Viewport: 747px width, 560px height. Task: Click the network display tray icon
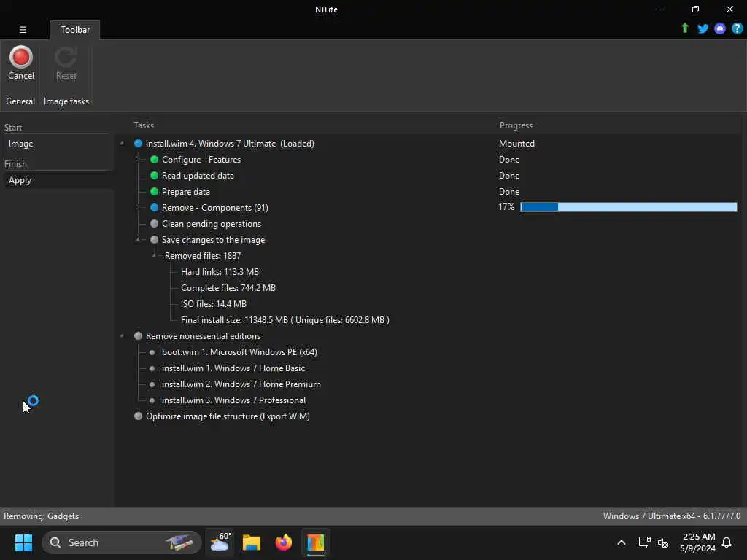click(645, 542)
